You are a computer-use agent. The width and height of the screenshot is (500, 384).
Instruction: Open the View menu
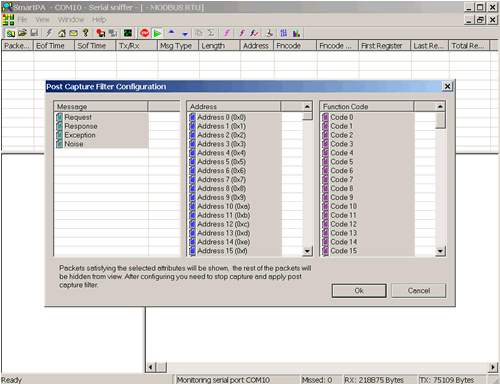pyautogui.click(x=43, y=20)
